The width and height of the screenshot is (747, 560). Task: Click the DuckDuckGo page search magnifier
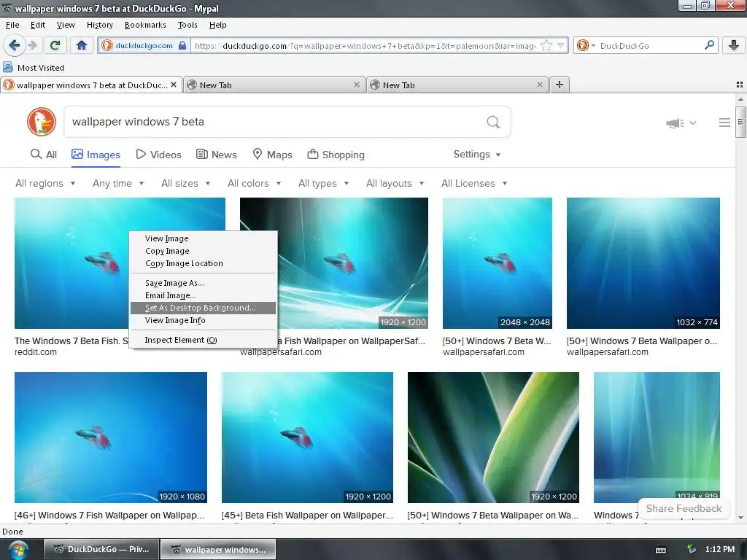493,122
